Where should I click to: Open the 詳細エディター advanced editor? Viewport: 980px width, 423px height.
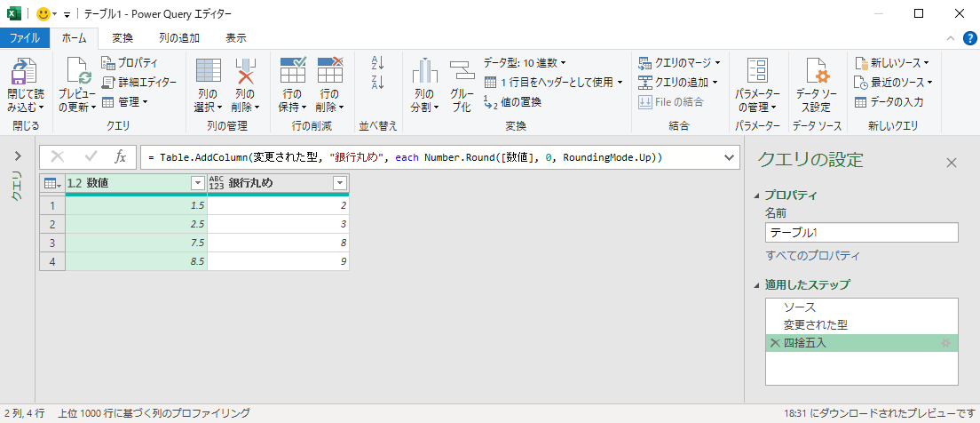tap(138, 82)
